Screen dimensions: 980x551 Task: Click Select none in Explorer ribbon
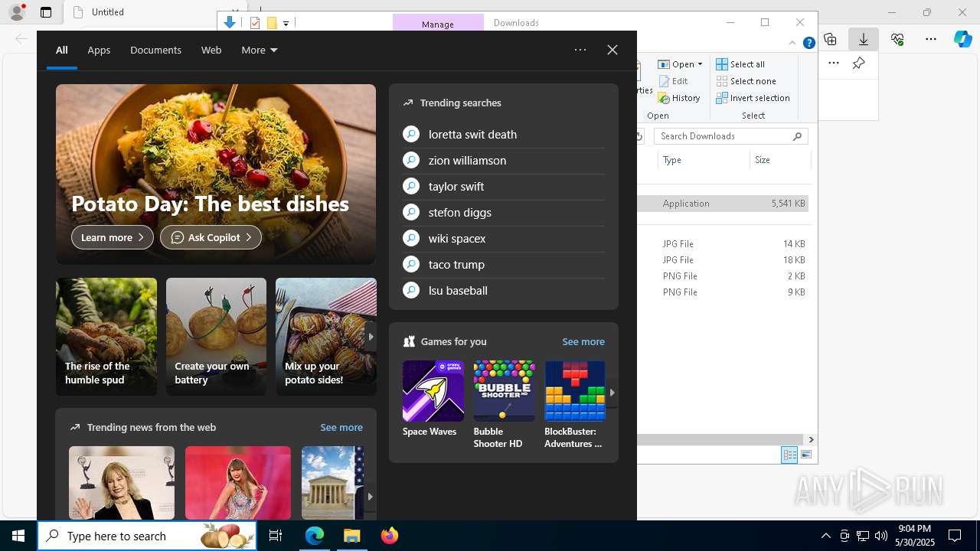coord(746,81)
